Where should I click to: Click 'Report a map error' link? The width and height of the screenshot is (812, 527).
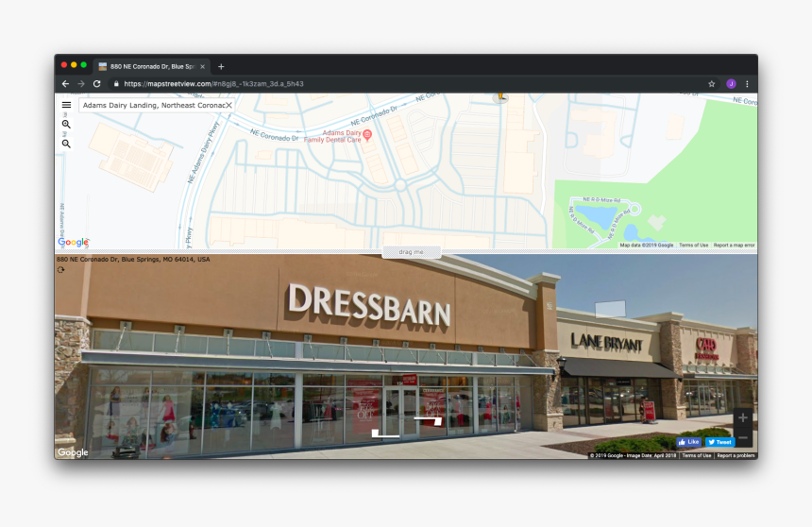pyautogui.click(x=734, y=246)
